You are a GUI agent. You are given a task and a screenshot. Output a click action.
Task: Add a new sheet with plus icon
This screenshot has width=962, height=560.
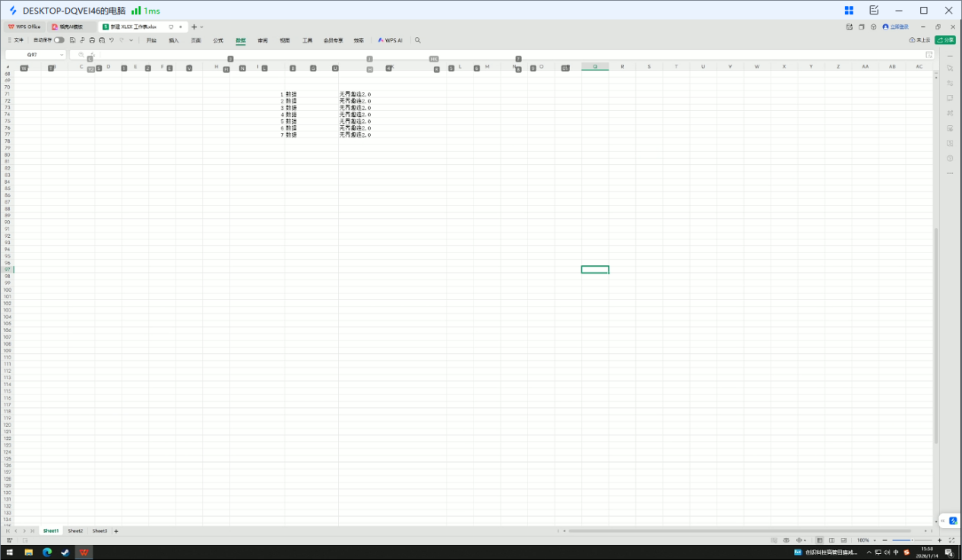click(x=116, y=530)
